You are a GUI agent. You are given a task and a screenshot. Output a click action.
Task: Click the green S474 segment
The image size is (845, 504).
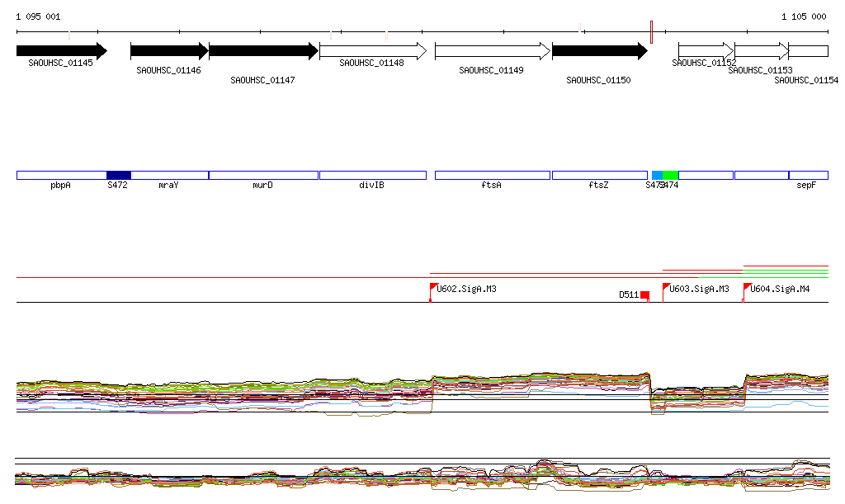tap(670, 175)
